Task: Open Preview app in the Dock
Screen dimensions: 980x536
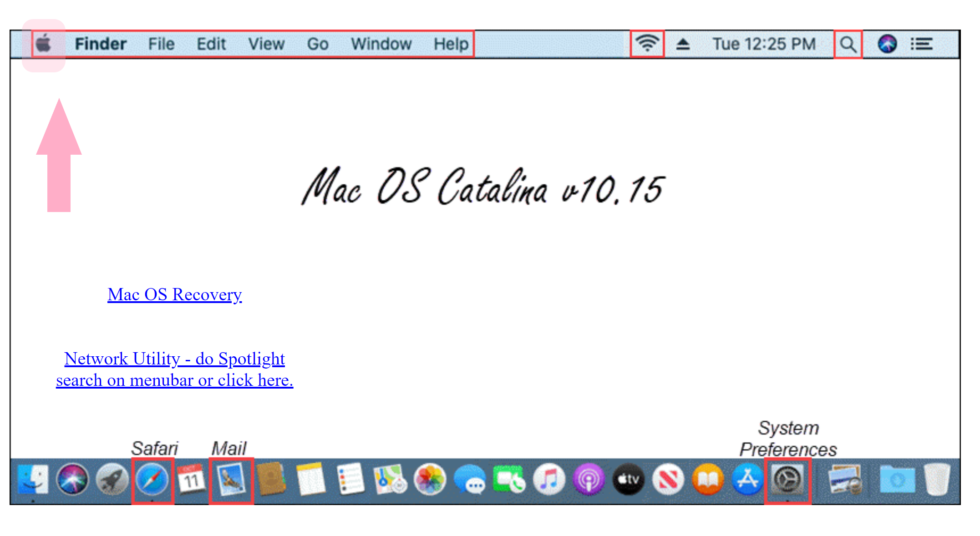Action: click(845, 480)
